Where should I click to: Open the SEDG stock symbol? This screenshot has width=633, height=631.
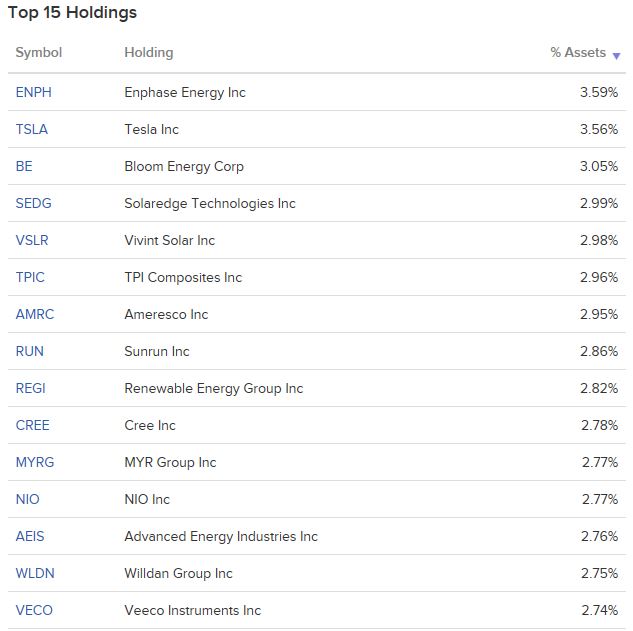[x=34, y=203]
